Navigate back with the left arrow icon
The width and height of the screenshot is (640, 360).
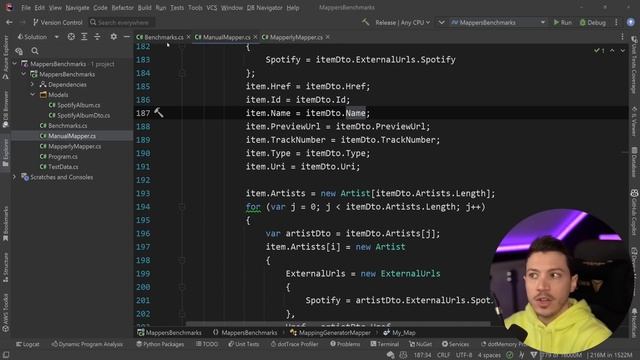click(x=9, y=22)
